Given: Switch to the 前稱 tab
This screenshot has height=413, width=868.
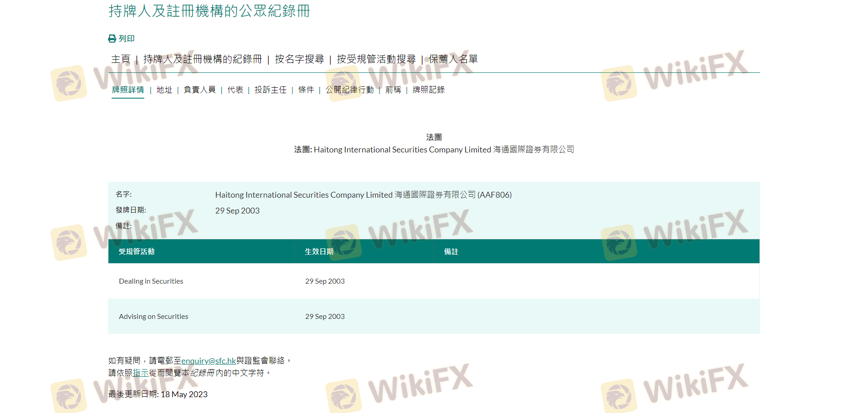Looking at the screenshot, I should (x=393, y=90).
